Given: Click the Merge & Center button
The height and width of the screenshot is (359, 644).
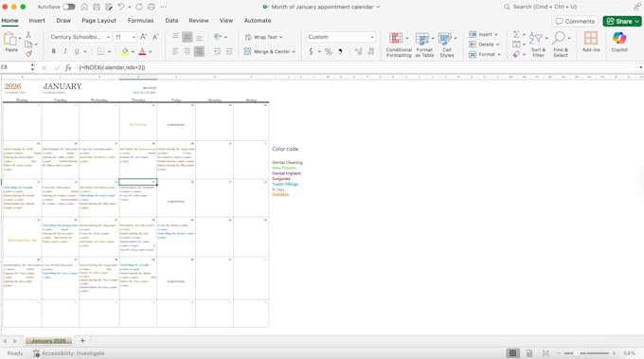Looking at the screenshot, I should (x=270, y=51).
